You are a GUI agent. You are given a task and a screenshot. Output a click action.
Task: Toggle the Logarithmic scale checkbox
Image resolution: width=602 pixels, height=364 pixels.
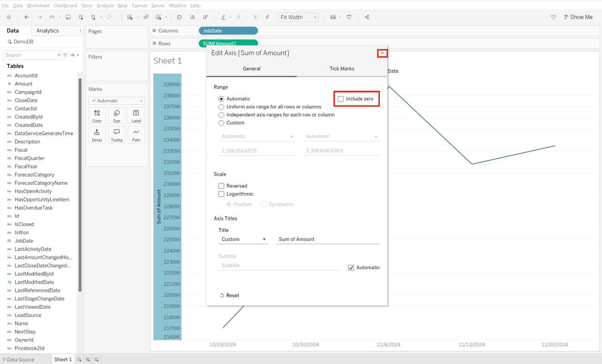(x=221, y=194)
